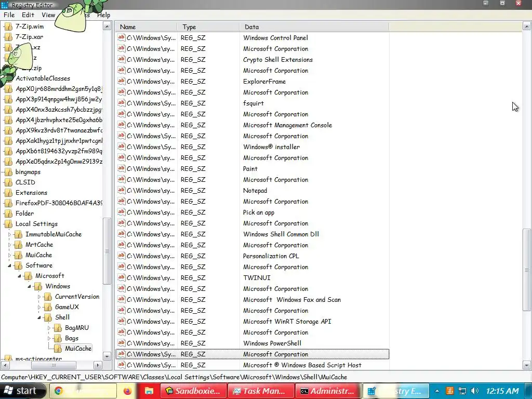This screenshot has width=532, height=399.
Task: Expand the ImmutableMuiCache tree node
Action: coord(9,234)
